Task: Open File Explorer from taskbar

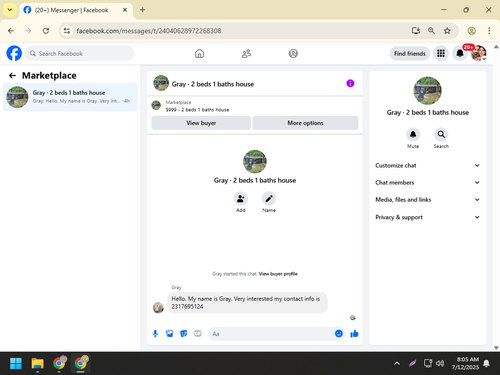Action: 37,363
